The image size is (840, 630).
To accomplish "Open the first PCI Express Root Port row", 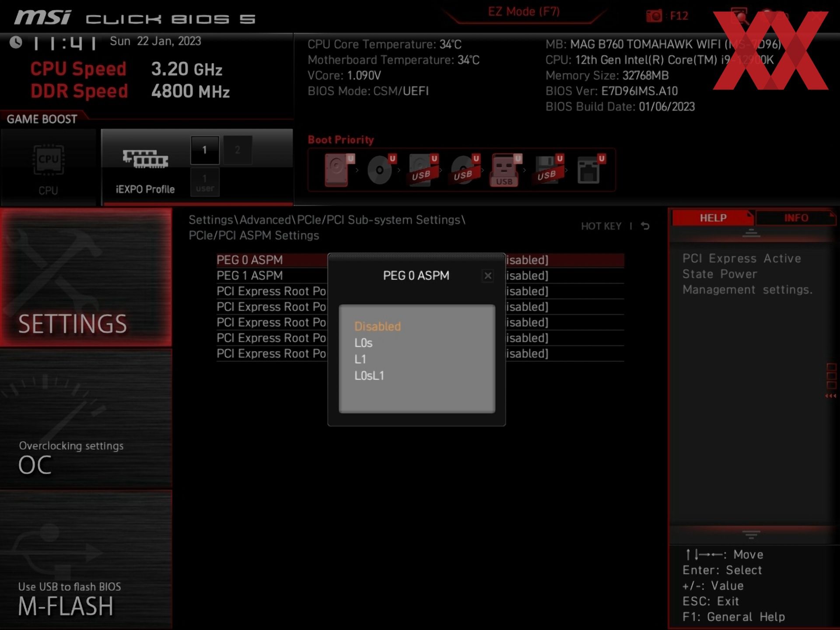I will (x=420, y=291).
